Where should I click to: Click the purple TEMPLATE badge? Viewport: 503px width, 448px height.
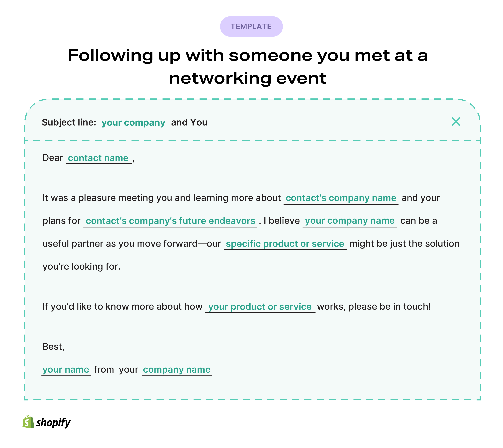(251, 27)
